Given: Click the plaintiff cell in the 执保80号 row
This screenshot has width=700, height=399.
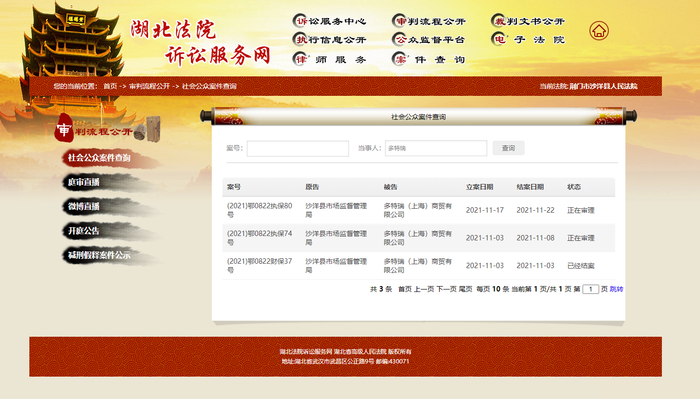Looking at the screenshot, I should pyautogui.click(x=336, y=210).
